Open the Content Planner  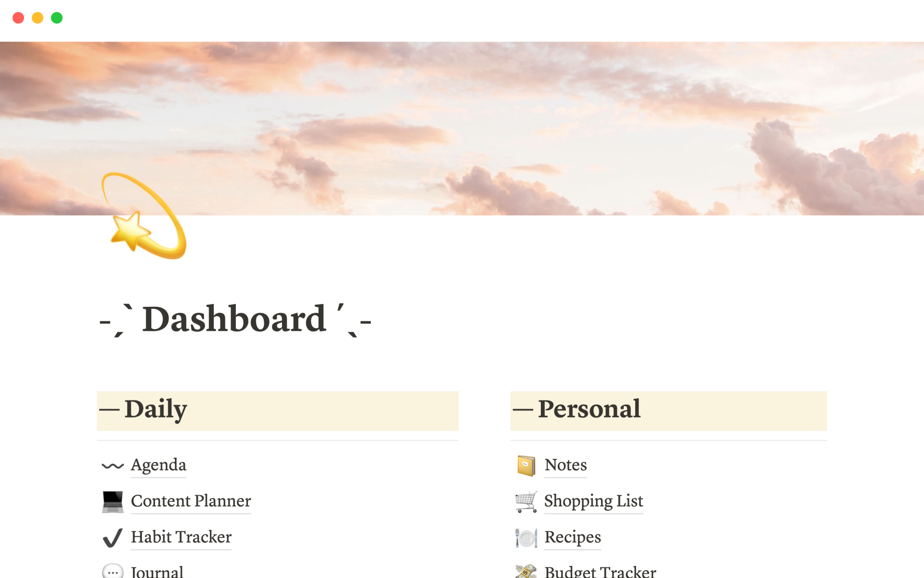pyautogui.click(x=191, y=500)
